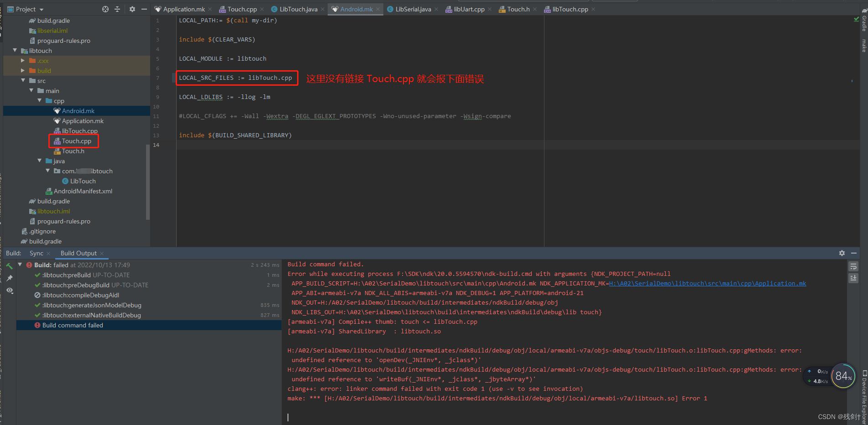Screen dimensions: 868x425
Task: Click the Build Output settings gear icon
Action: click(842, 253)
